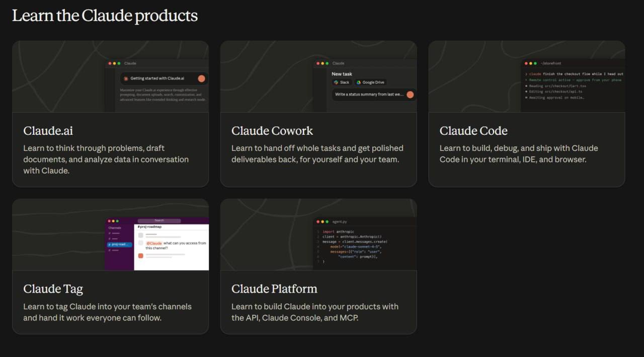Click the '@Claude' mention in the Slack preview
Viewport: 644px width, 357px height.
(154, 243)
